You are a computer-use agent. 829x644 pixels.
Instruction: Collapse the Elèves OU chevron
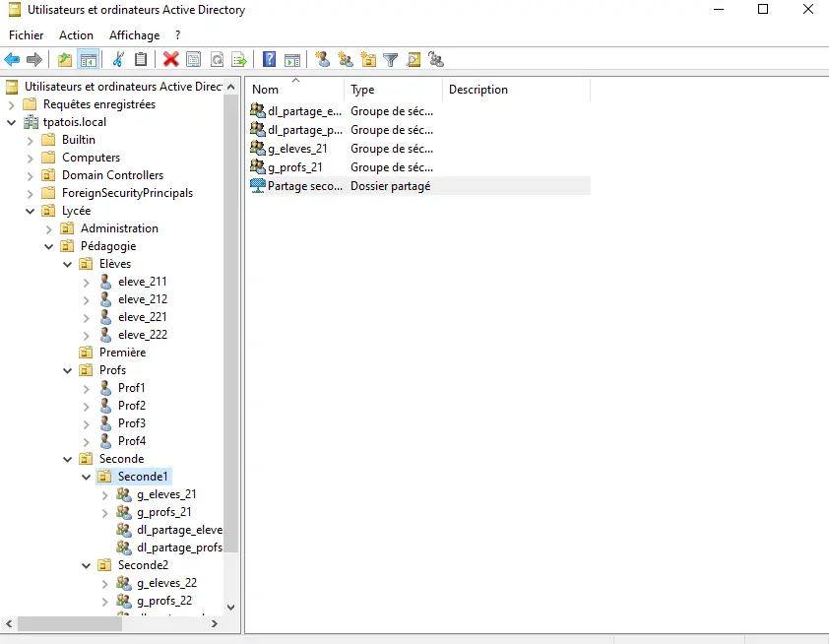tap(68, 264)
